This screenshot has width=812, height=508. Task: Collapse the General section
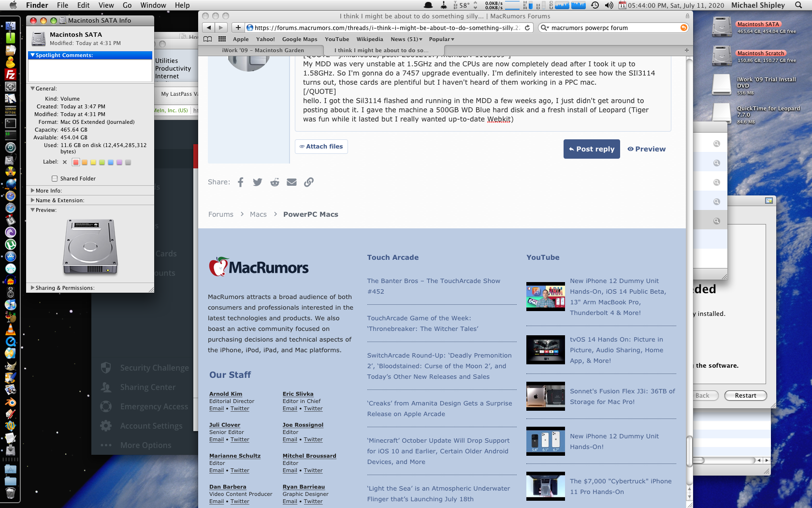pyautogui.click(x=33, y=89)
